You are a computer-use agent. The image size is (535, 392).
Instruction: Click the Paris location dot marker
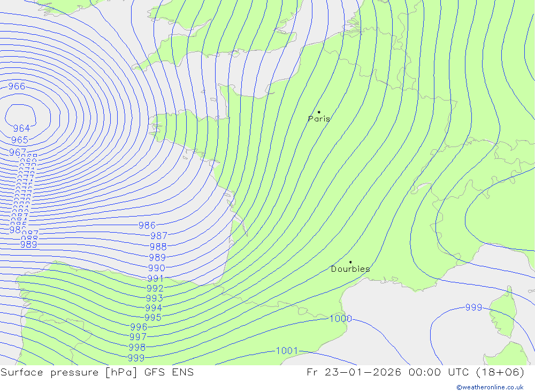click(x=319, y=112)
